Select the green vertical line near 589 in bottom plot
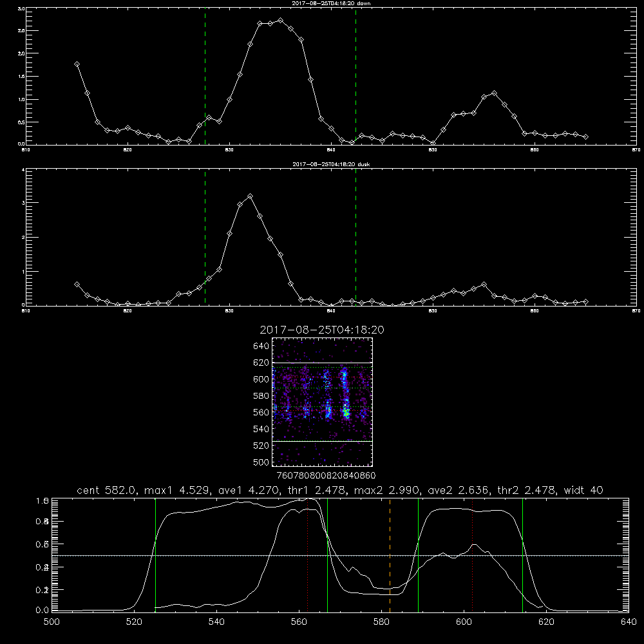Image resolution: width=644 pixels, height=644 pixels. [x=418, y=555]
